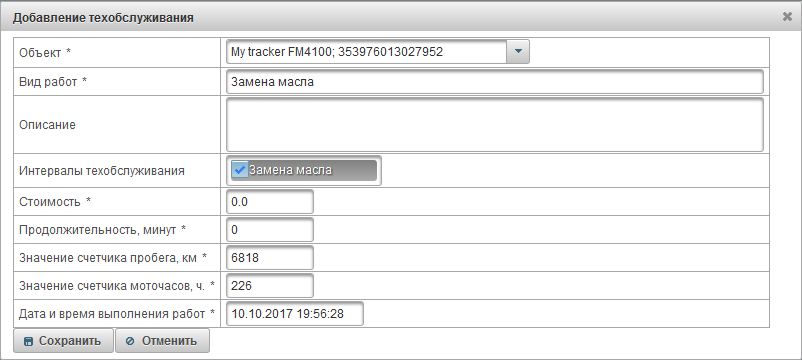Image resolution: width=802 pixels, height=360 pixels.
Task: Click the Продолжительность, минут input field
Action: (270, 230)
